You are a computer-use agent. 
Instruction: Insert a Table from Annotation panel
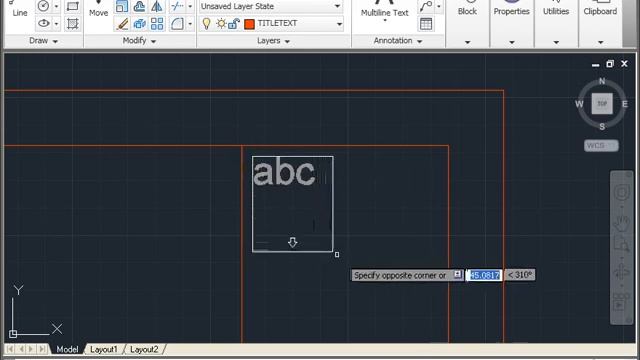[x=426, y=24]
